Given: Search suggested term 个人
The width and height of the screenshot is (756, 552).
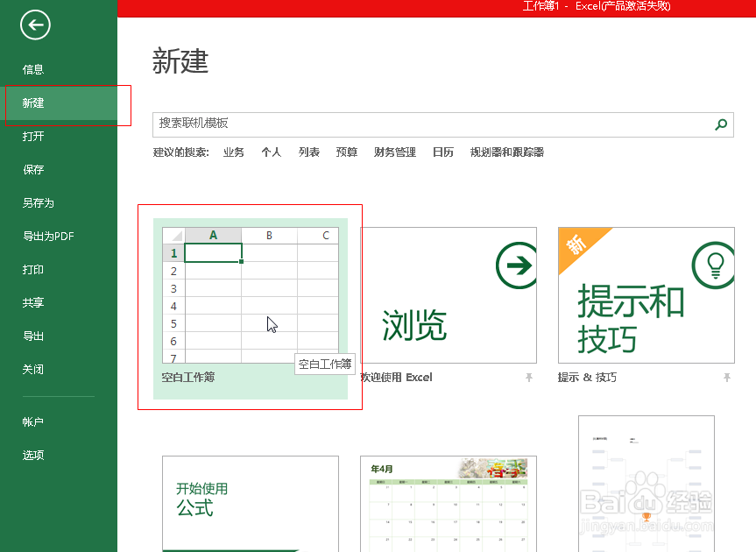Looking at the screenshot, I should 272,152.
